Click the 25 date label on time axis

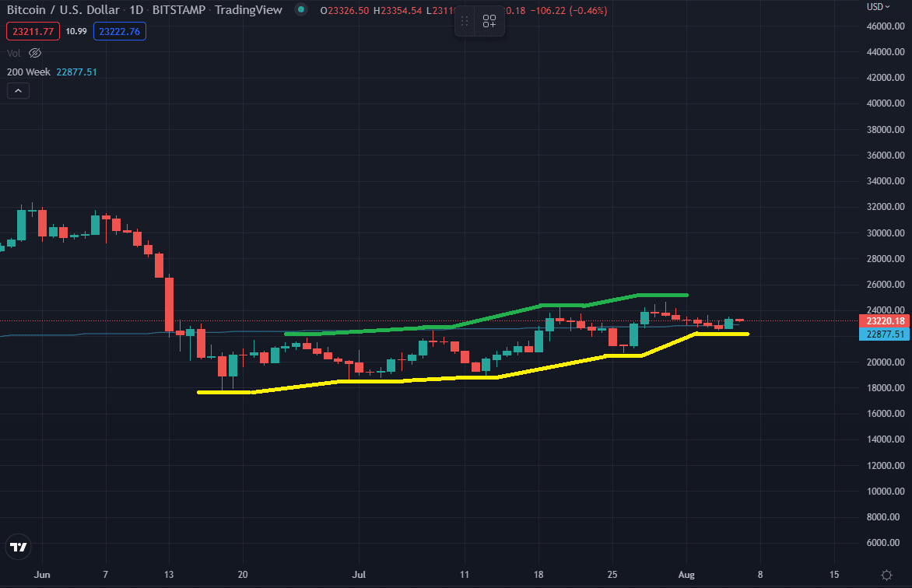coord(612,575)
